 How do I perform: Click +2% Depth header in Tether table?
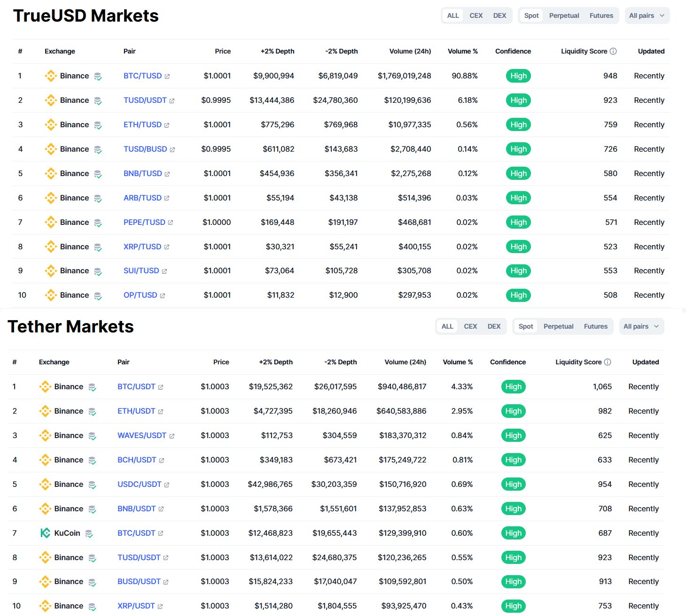[276, 362]
